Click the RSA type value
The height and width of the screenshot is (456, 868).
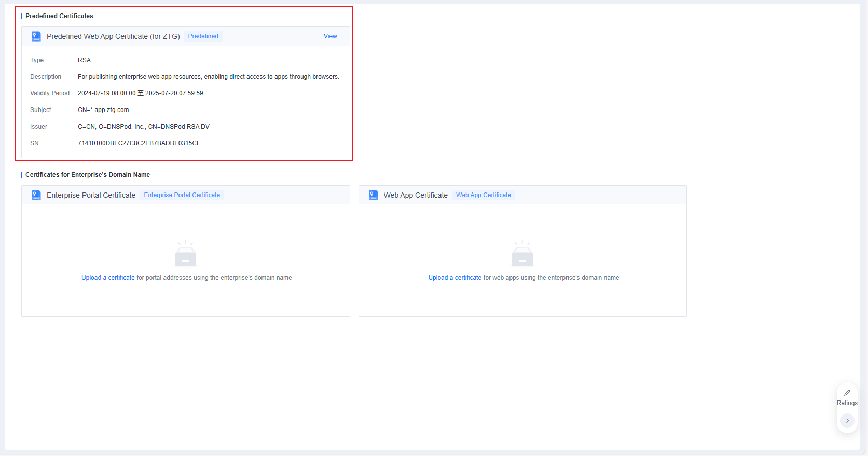click(x=85, y=60)
